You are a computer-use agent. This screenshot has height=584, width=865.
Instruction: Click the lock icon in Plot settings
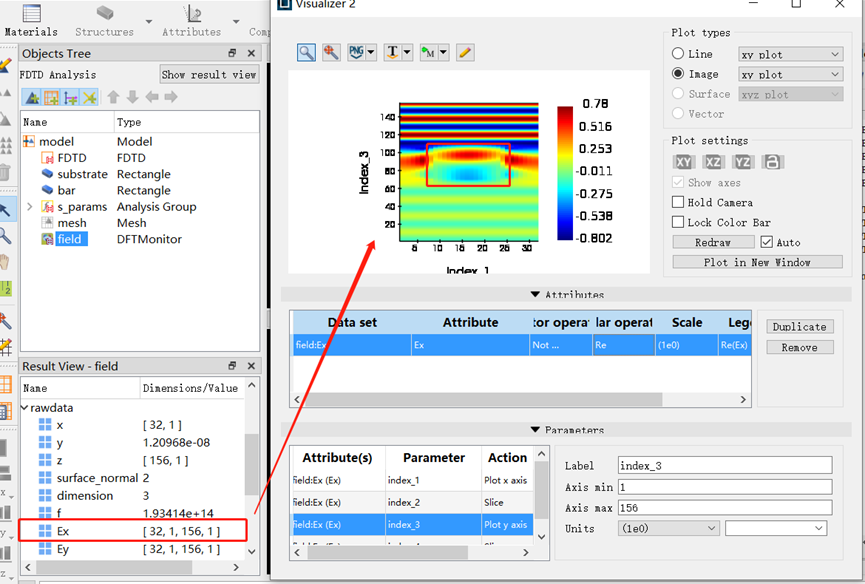click(772, 162)
